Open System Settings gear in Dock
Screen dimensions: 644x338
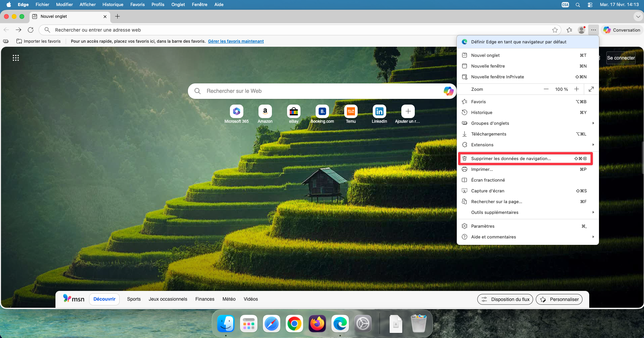(363, 324)
